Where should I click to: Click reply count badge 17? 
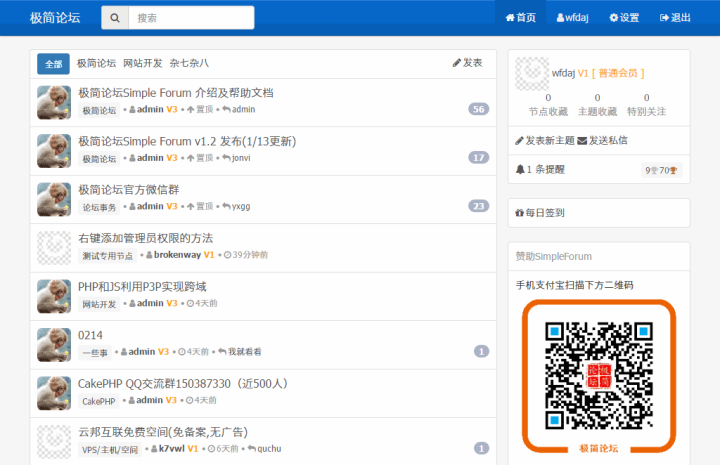(x=478, y=158)
